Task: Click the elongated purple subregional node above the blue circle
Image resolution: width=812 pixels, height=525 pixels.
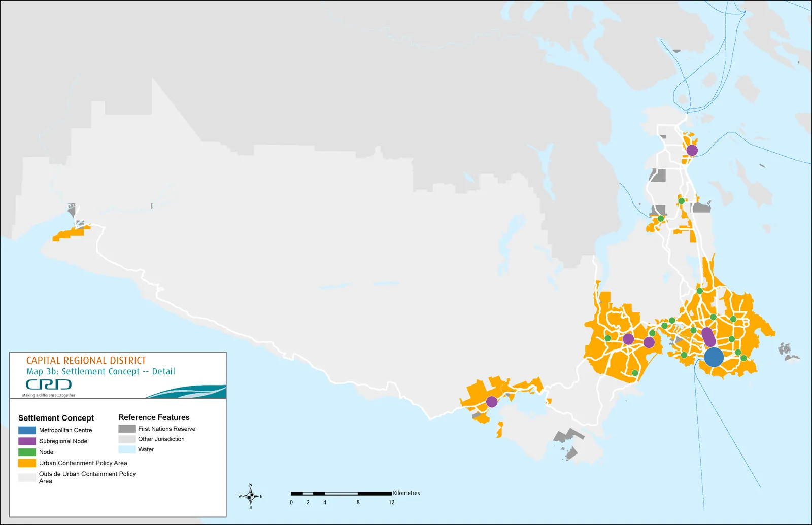Action: [x=708, y=337]
